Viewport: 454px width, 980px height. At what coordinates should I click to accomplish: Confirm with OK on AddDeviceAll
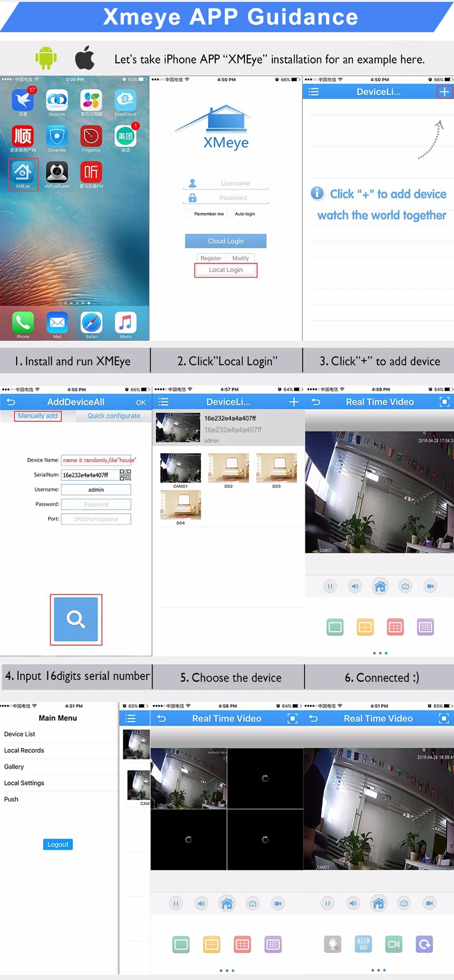coord(141,403)
